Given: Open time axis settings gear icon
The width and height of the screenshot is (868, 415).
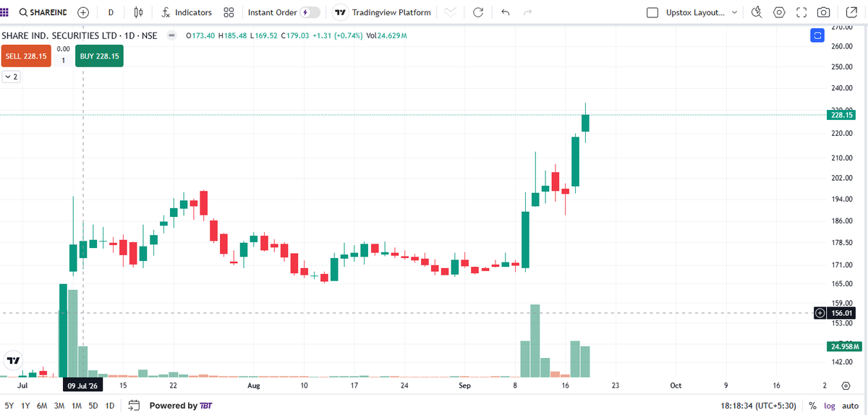Looking at the screenshot, I should [846, 386].
